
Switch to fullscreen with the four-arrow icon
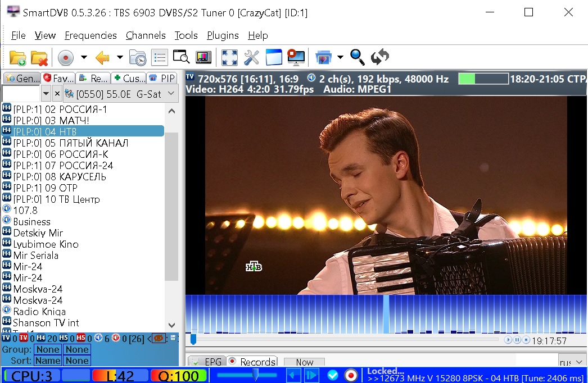pos(229,58)
